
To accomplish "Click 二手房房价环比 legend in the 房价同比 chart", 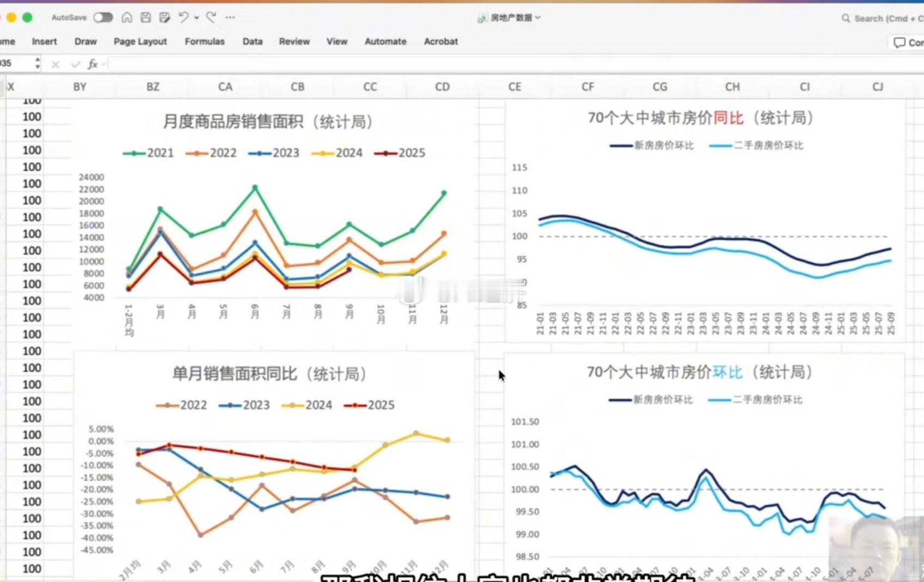I will (756, 145).
